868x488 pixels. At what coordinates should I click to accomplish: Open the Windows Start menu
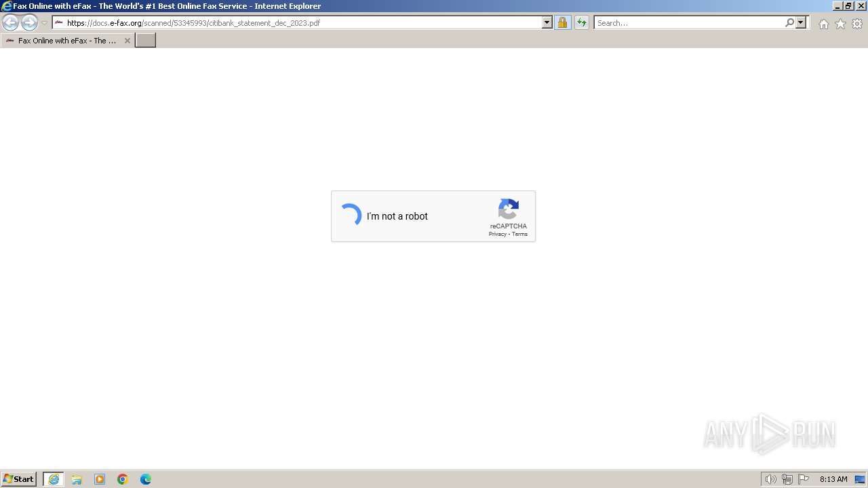click(x=18, y=479)
